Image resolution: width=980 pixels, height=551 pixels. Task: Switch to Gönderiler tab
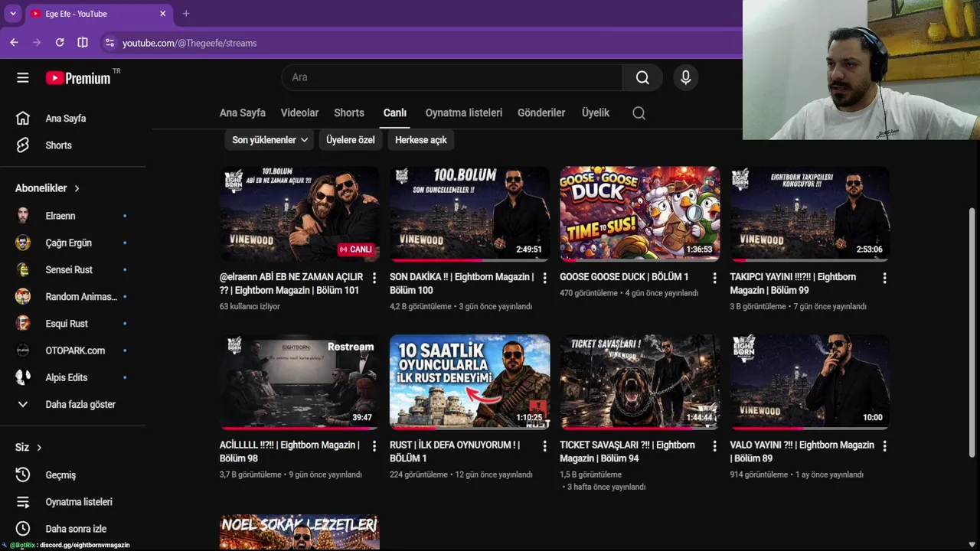pos(541,112)
